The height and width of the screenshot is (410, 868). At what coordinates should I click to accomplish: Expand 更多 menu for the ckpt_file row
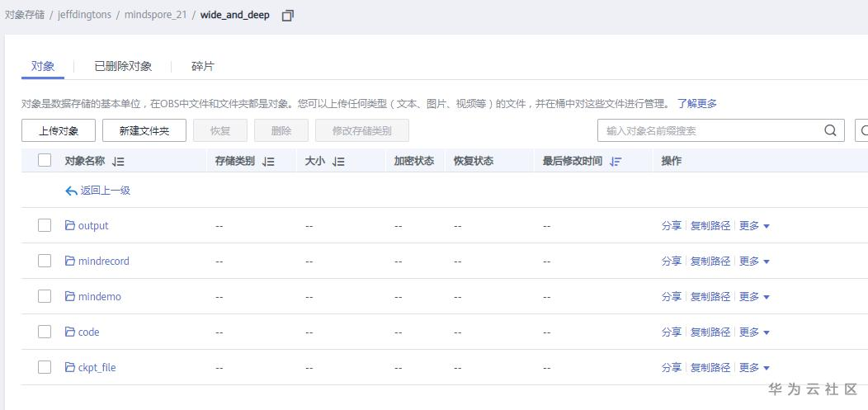pos(754,367)
